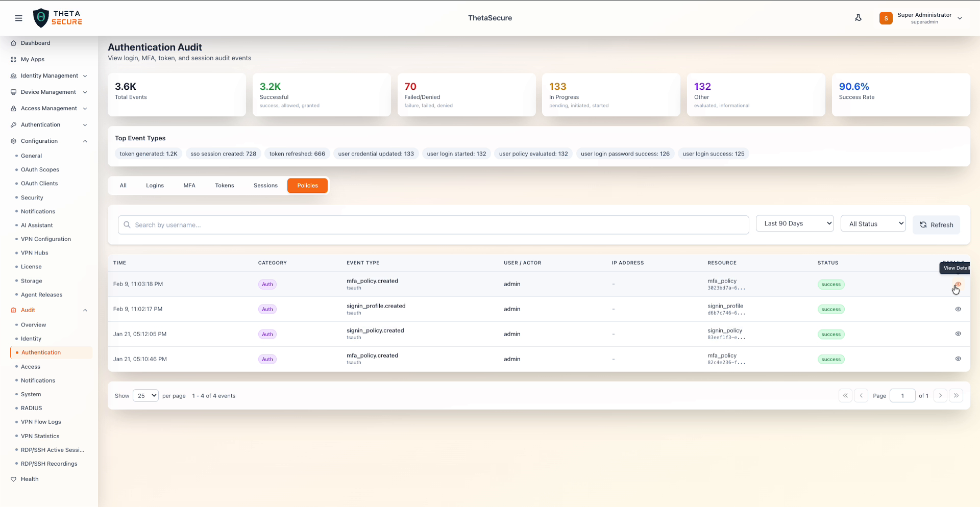Viewport: 980px width, 507px height.
Task: Click the user login success: 125 chip
Action: 714,154
